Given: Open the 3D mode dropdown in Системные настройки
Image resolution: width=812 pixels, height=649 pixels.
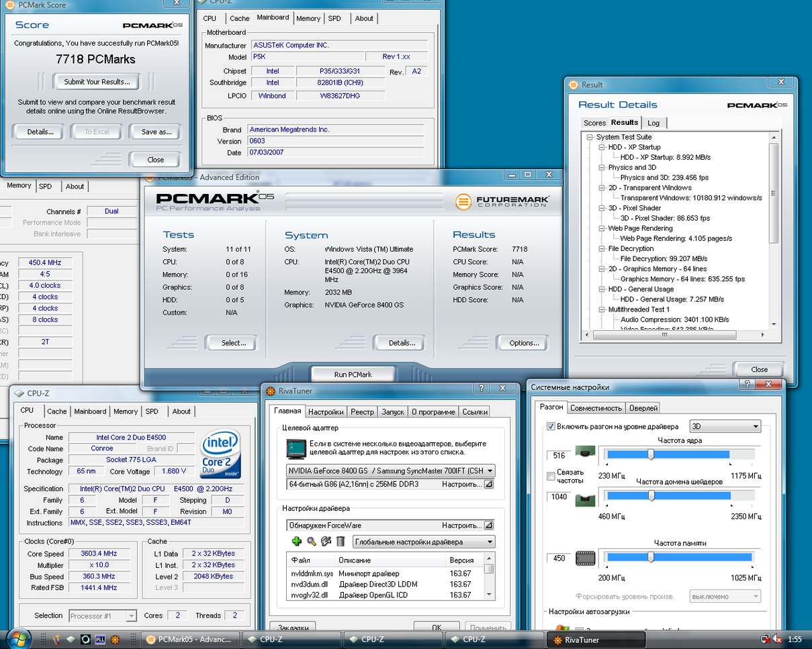Looking at the screenshot, I should (x=725, y=427).
